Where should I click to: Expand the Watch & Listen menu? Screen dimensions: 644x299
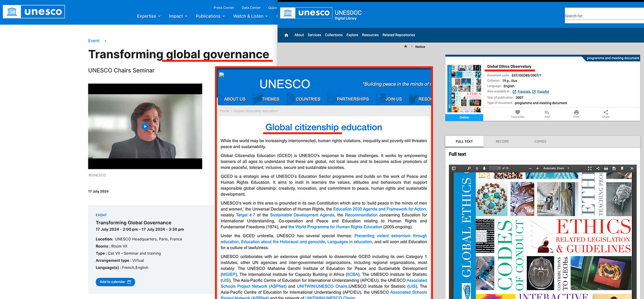pyautogui.click(x=250, y=16)
